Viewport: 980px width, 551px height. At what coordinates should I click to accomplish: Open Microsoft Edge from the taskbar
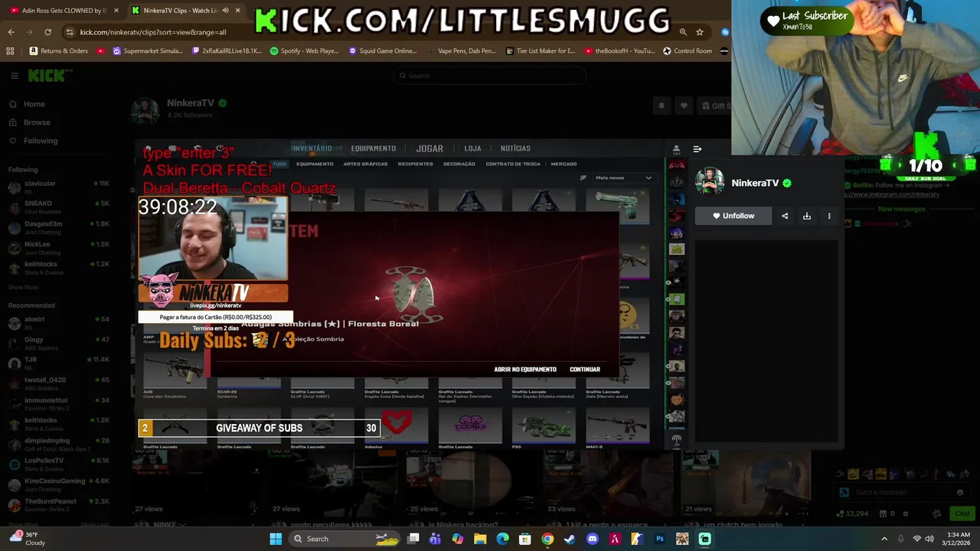coord(502,539)
